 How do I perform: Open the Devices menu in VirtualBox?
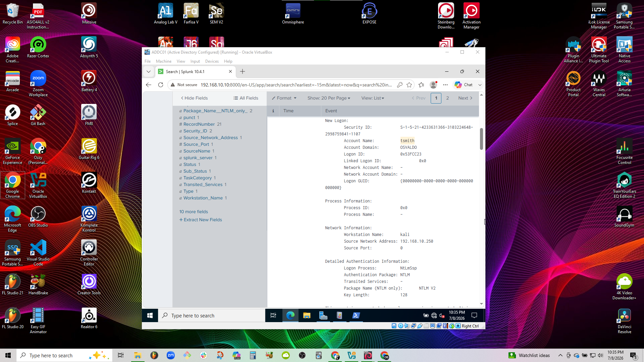point(212,61)
